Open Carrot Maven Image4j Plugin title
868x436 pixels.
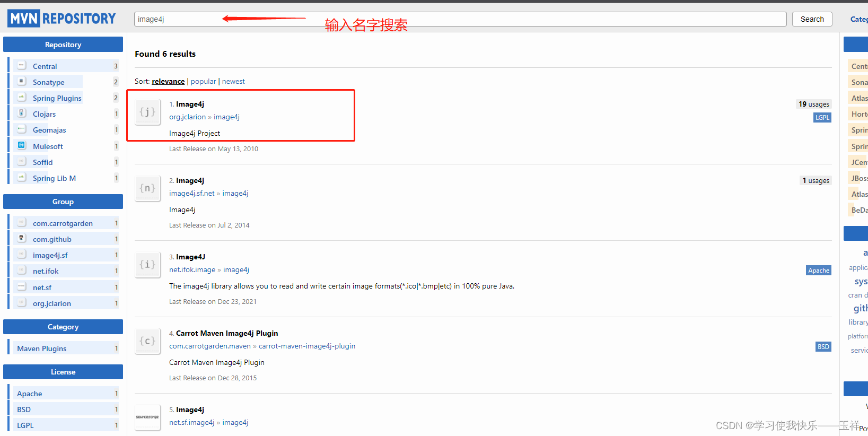(x=227, y=333)
